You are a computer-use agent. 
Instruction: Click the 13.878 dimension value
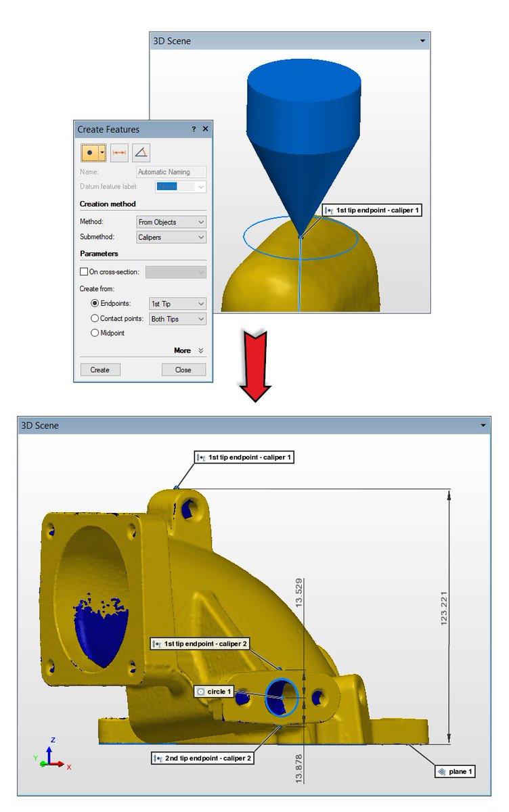point(300,769)
